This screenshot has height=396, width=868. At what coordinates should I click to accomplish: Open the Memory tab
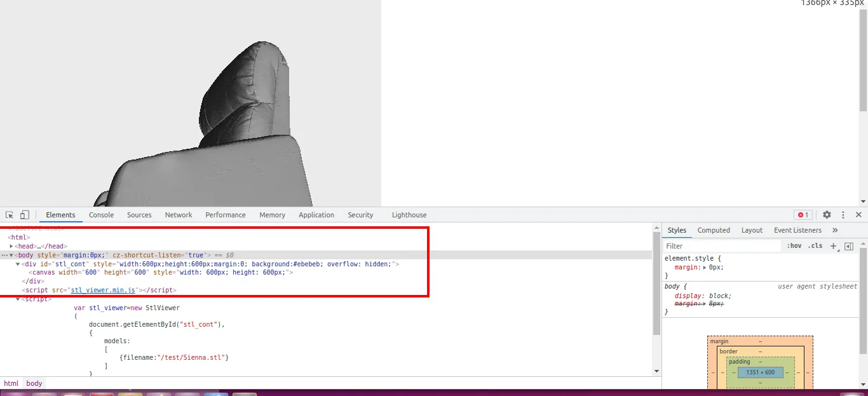(x=272, y=215)
